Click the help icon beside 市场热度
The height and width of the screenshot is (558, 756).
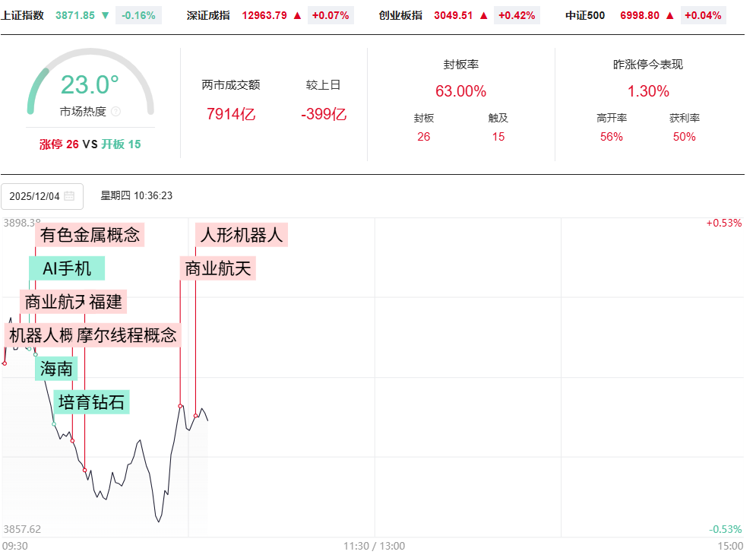tap(115, 112)
